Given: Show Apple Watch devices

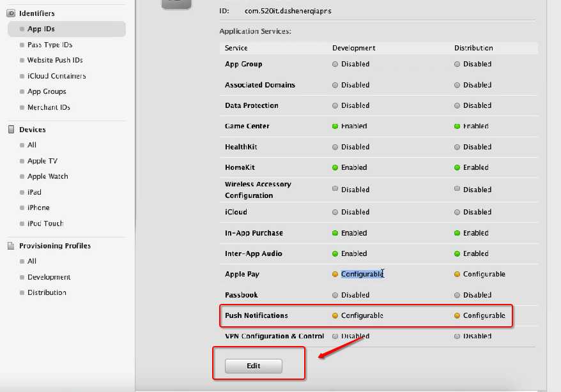Looking at the screenshot, I should 47,176.
